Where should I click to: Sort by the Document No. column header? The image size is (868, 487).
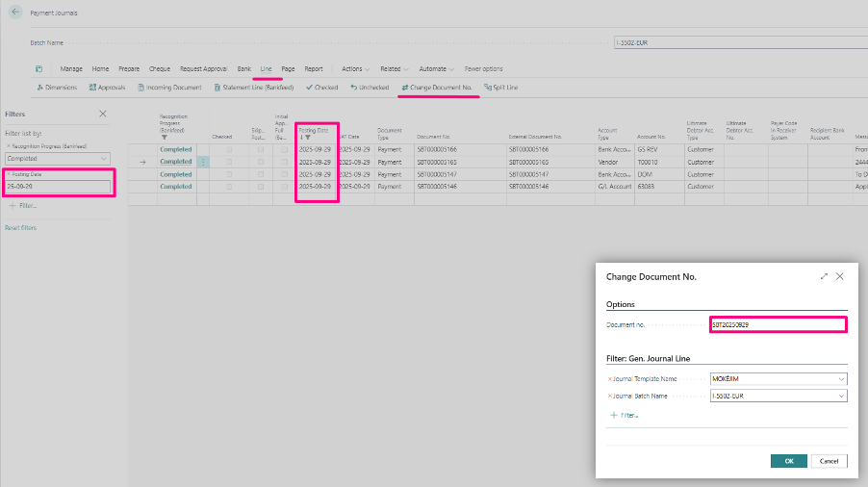click(433, 137)
